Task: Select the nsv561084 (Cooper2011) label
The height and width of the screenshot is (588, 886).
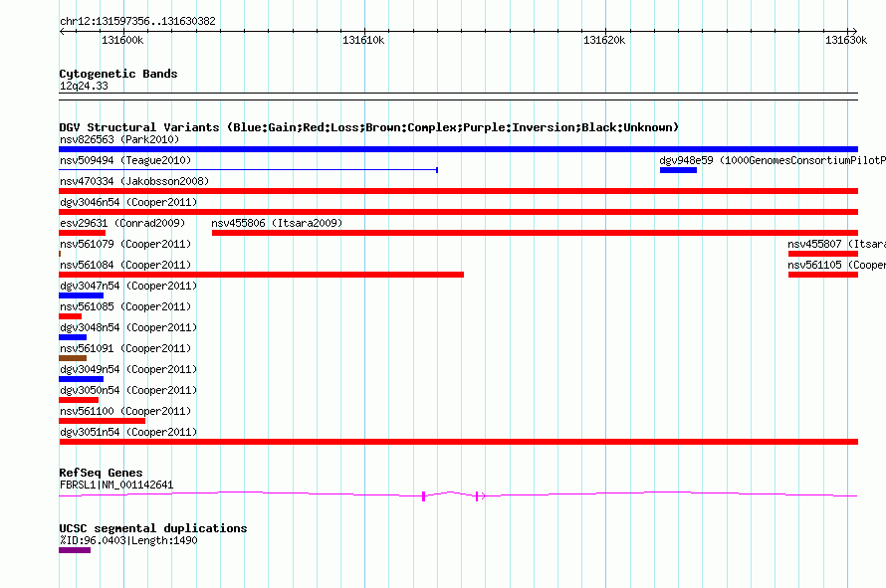Action: 125,265
